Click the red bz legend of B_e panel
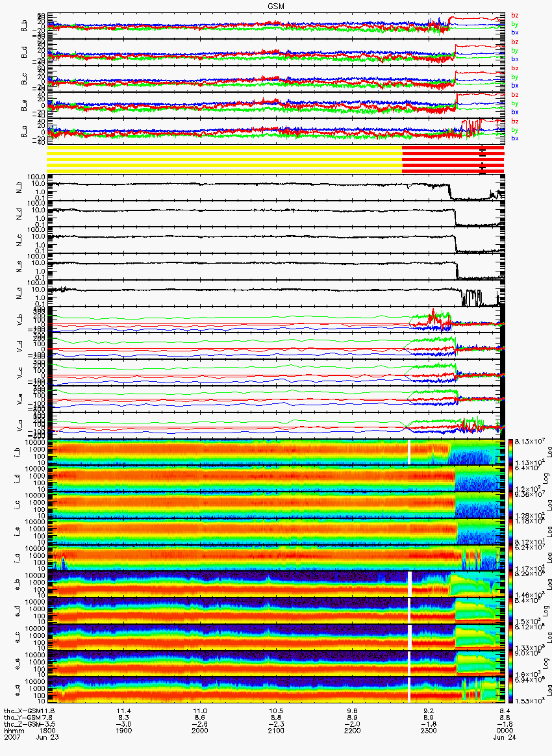The image size is (552, 756). (x=515, y=95)
